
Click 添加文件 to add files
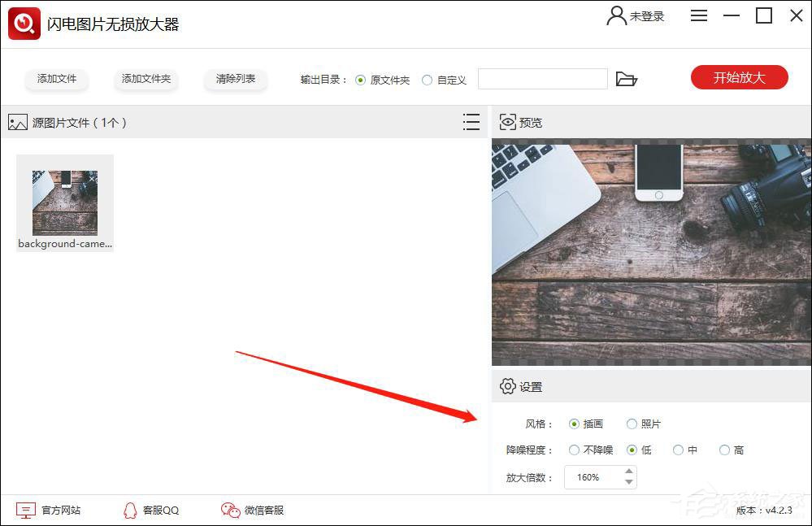[56, 79]
